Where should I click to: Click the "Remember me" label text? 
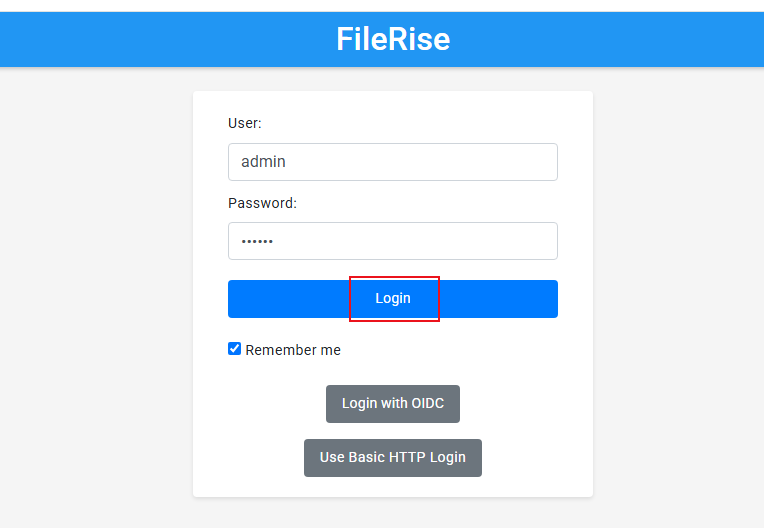coord(293,350)
